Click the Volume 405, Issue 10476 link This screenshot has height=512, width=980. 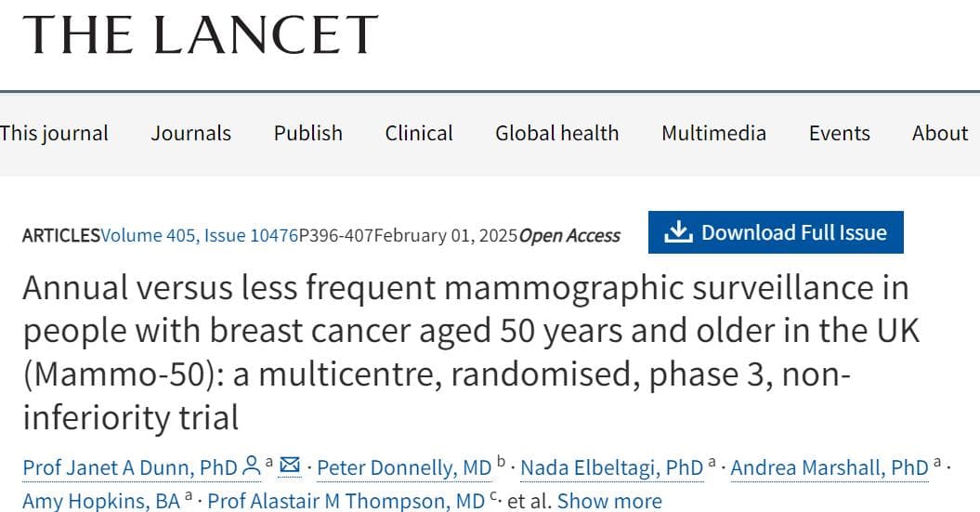pyautogui.click(x=200, y=236)
